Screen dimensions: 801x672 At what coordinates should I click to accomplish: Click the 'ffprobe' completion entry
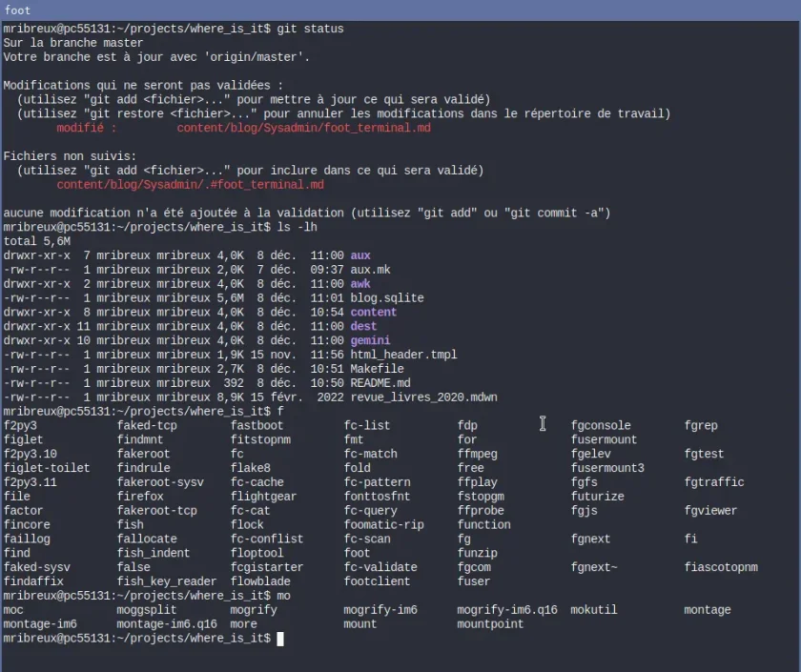point(481,511)
